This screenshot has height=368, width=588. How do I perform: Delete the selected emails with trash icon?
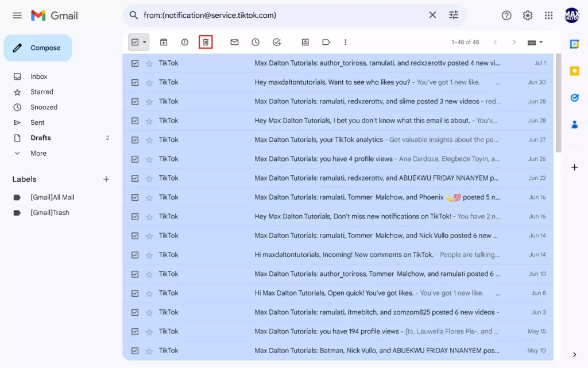pos(206,42)
